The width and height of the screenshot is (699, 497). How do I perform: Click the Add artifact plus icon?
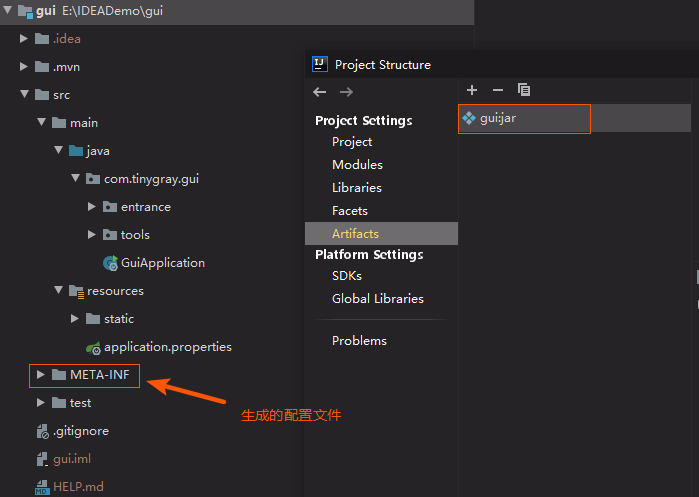coord(472,90)
